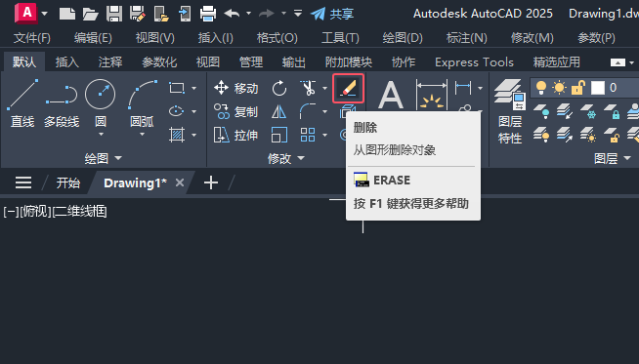This screenshot has height=364, width=639.
Task: Click the Share (共享) button
Action: (332, 14)
